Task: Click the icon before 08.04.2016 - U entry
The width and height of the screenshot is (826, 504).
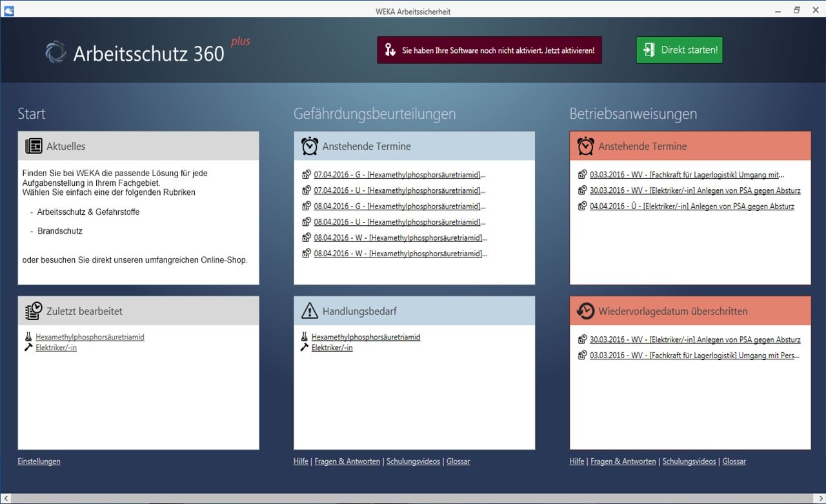Action: point(307,222)
